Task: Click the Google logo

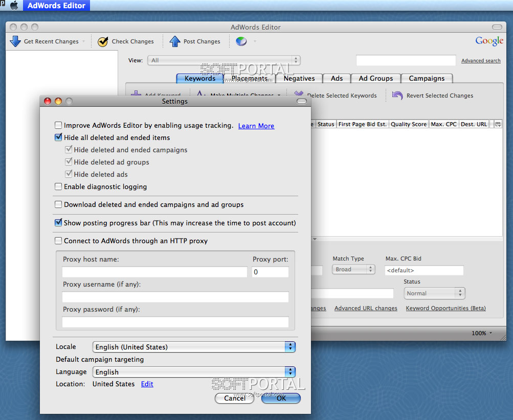Action: [x=489, y=41]
